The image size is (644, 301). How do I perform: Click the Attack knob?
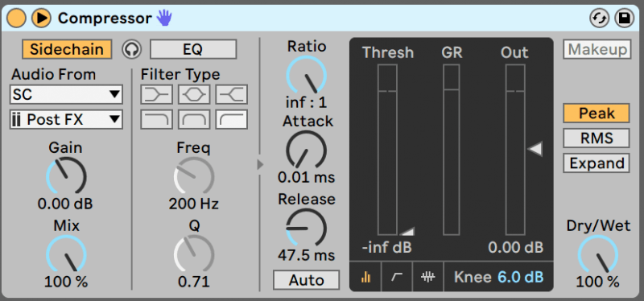306,150
